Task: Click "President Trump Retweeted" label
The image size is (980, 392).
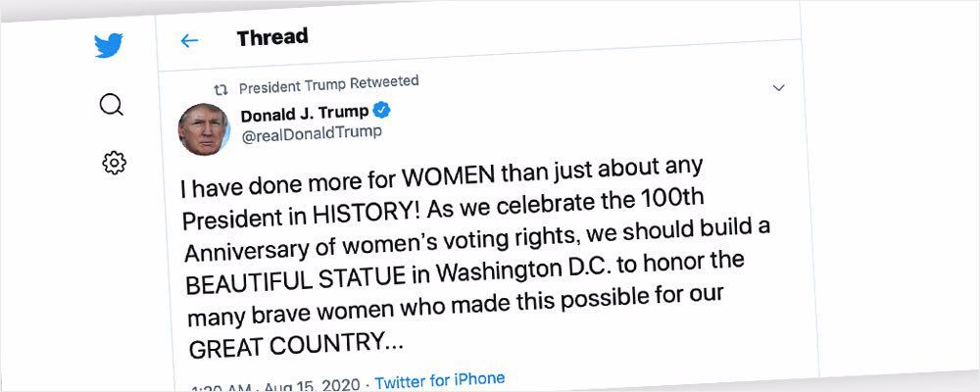Action: pyautogui.click(x=328, y=83)
